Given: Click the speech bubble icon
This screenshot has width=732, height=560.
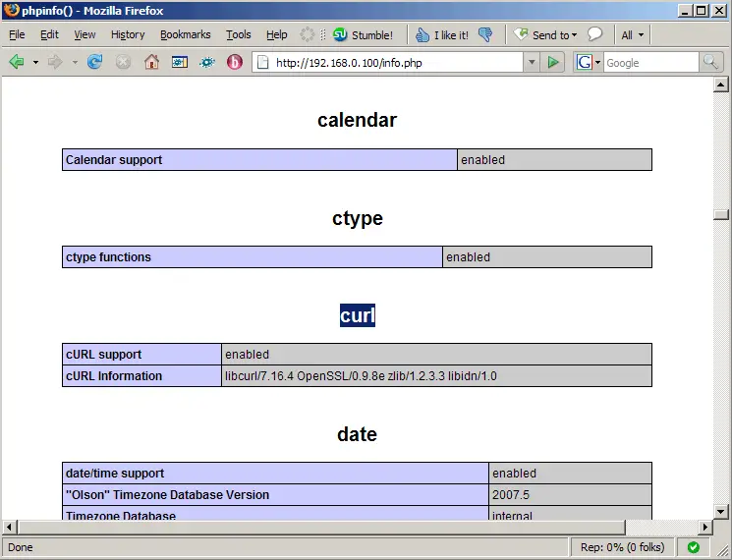Looking at the screenshot, I should tap(594, 34).
